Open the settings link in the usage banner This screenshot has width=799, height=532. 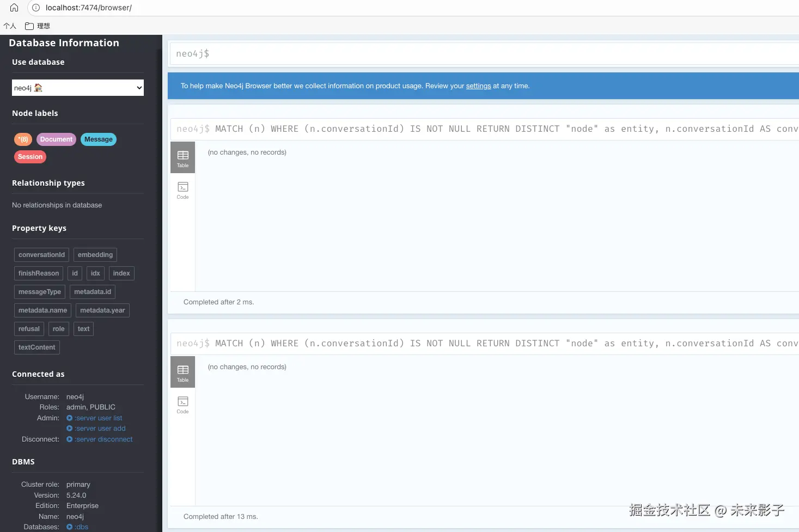coord(478,86)
